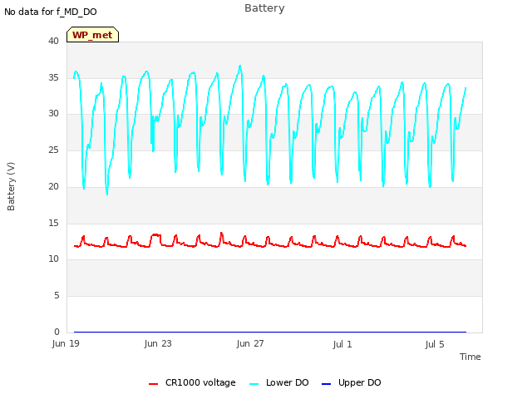
Task: Click the Time x-axis title
Action: [x=470, y=357]
